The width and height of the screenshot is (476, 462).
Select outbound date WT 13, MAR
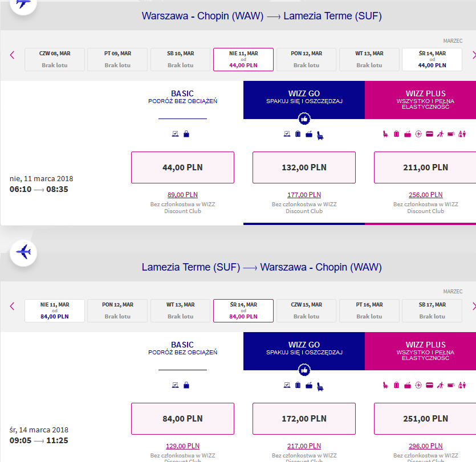point(369,59)
